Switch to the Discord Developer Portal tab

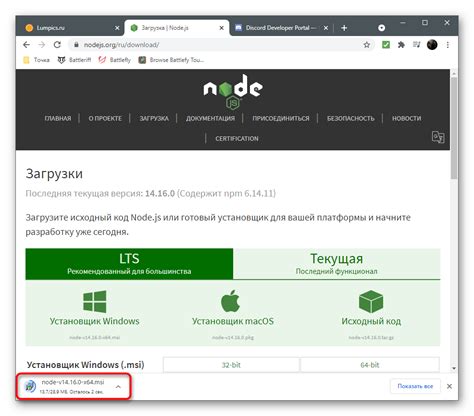(x=281, y=28)
